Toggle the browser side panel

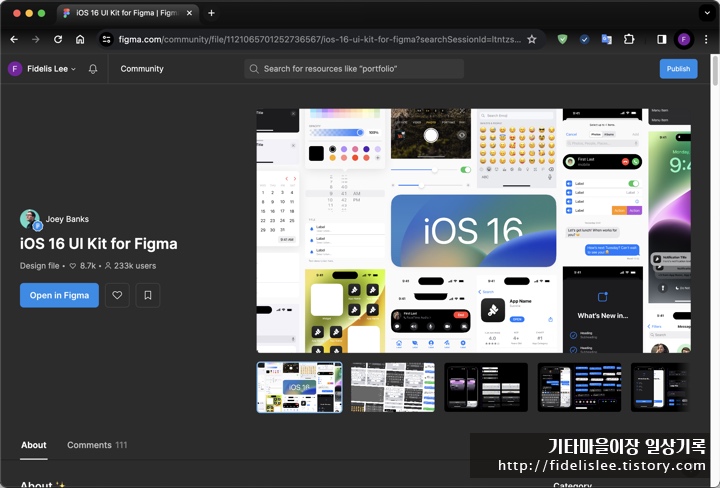(662, 39)
